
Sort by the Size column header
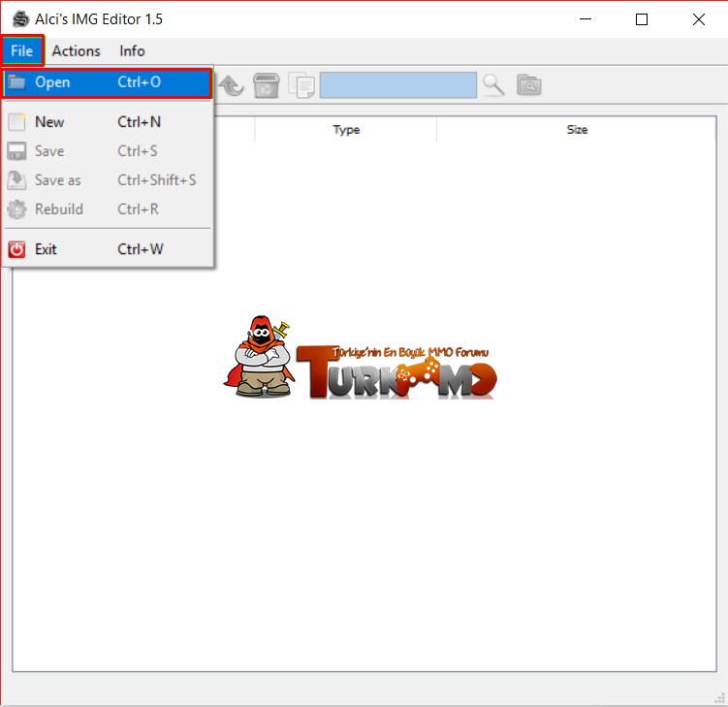click(577, 130)
